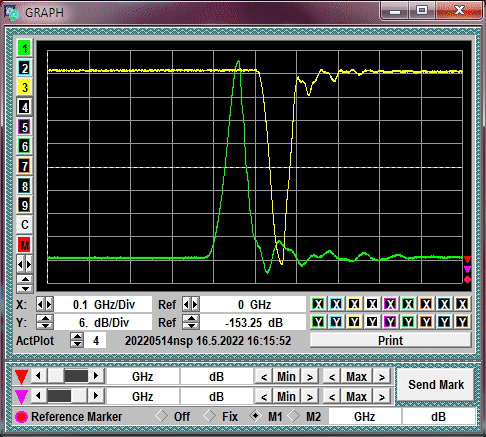
Task: Click red marker Min button
Action: (286, 377)
